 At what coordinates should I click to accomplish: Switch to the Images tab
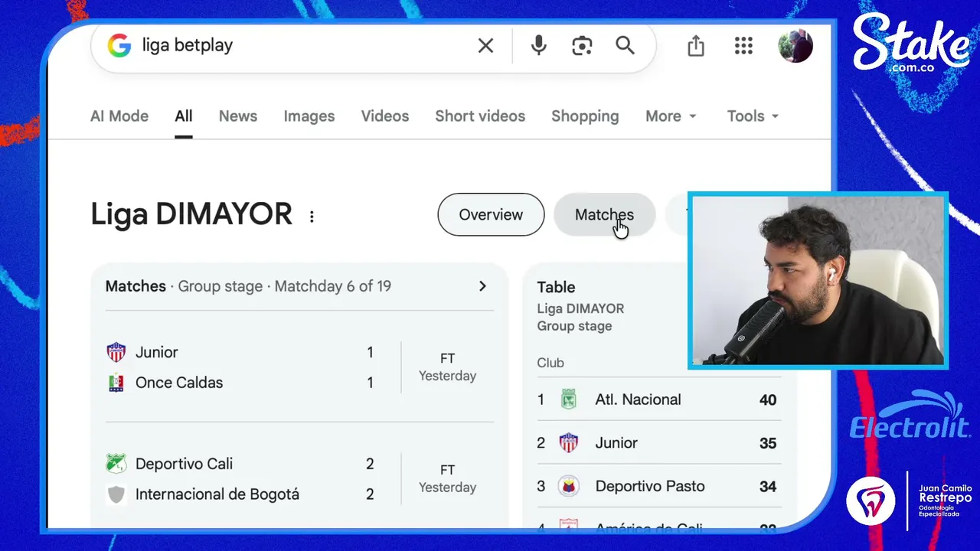309,116
